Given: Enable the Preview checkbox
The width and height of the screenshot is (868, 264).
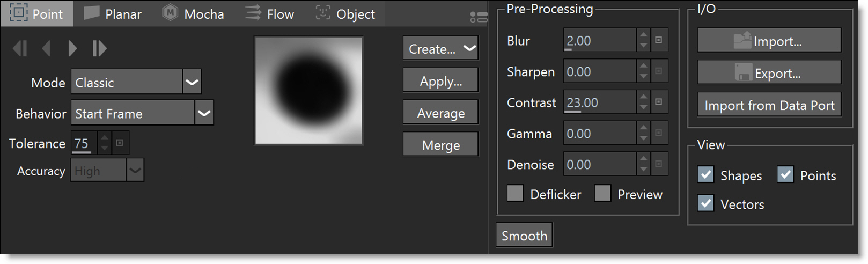Looking at the screenshot, I should [602, 193].
